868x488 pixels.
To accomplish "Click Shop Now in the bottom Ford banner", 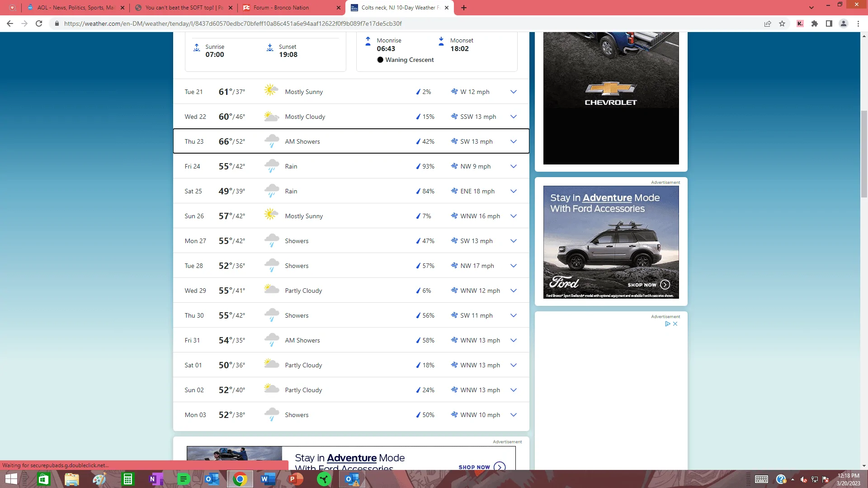I will (482, 467).
